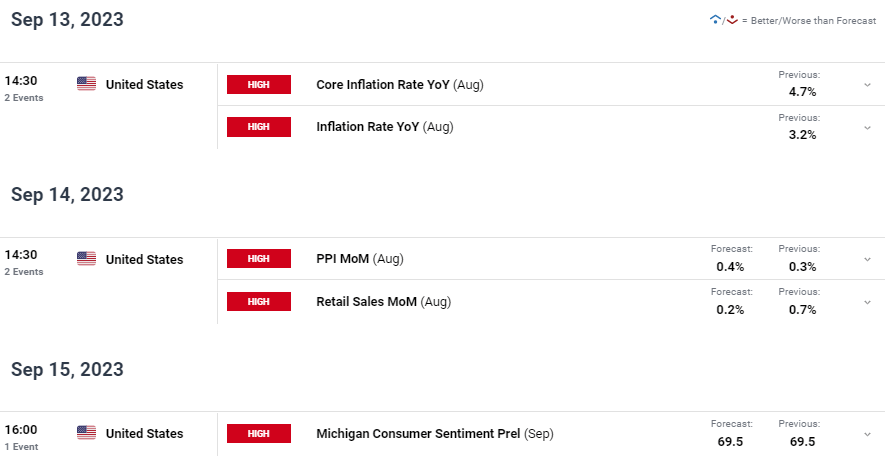Click HIGH badge for Retail Sales MoM

click(259, 301)
